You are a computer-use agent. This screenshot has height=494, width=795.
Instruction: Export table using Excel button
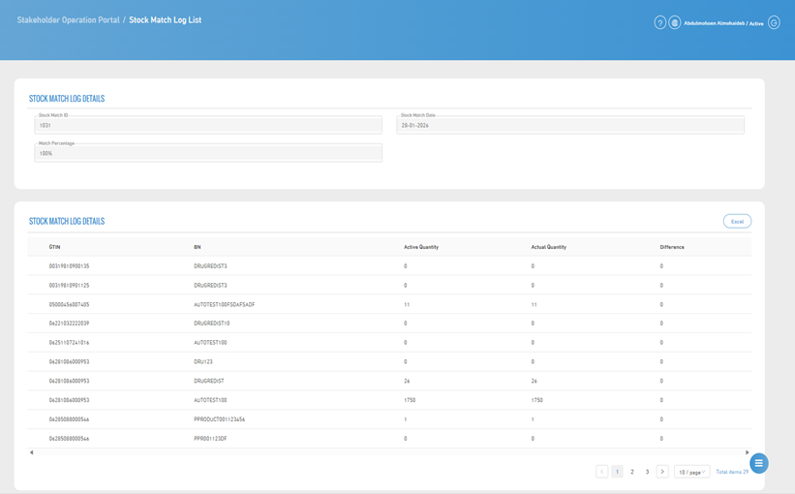pos(737,221)
